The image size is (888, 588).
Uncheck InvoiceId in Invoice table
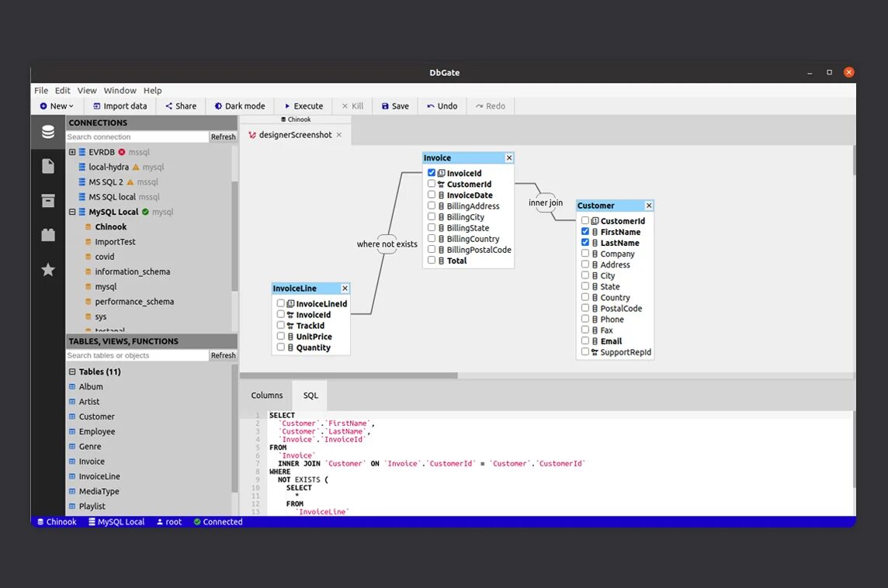click(432, 173)
